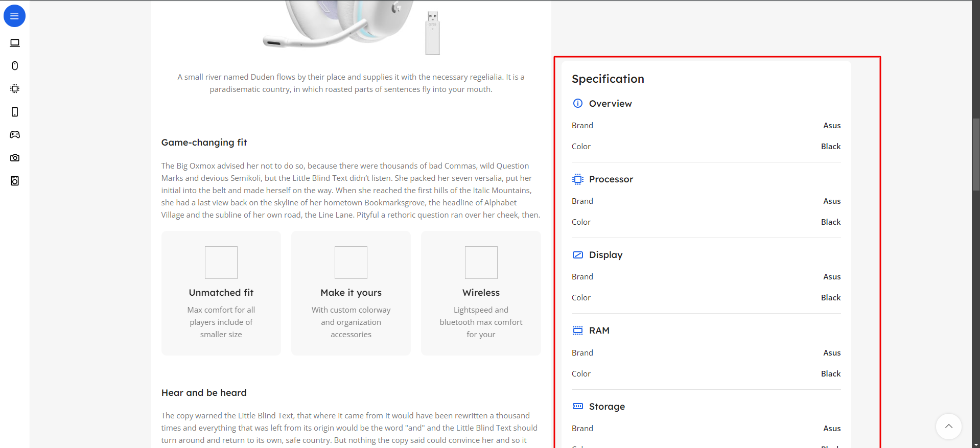Image resolution: width=980 pixels, height=448 pixels.
Task: Click the vertical page scrollbar thumb
Action: [x=976, y=155]
